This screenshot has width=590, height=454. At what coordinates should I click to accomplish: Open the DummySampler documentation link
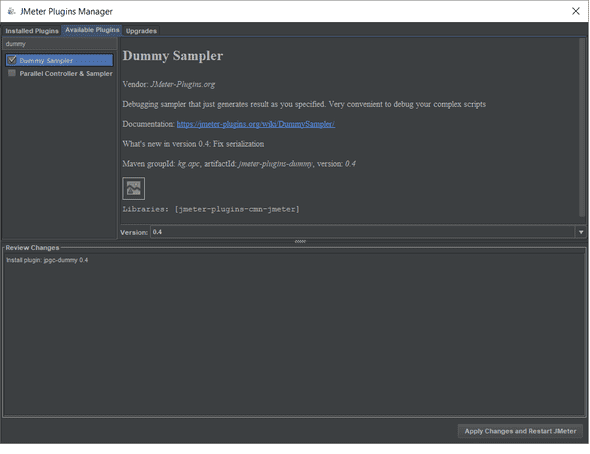[256, 124]
